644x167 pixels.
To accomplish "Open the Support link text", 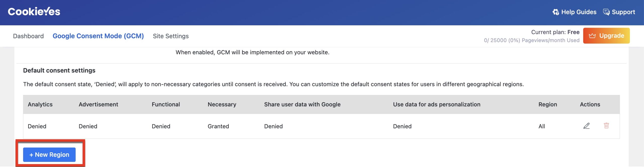I will [623, 12].
